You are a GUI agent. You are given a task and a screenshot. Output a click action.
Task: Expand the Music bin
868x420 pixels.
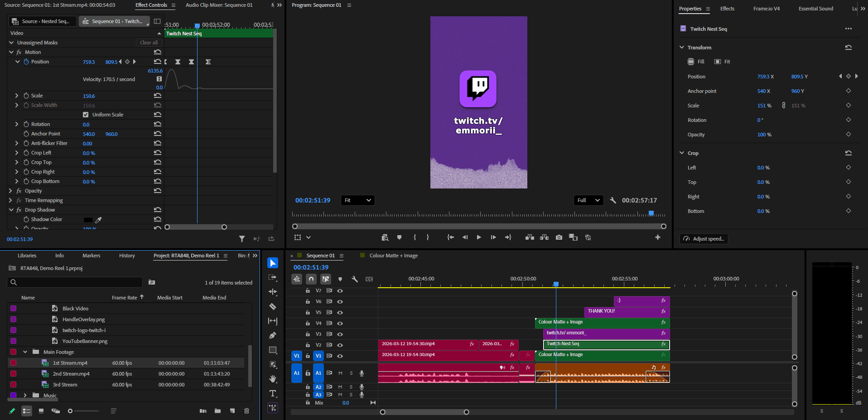[25, 395]
